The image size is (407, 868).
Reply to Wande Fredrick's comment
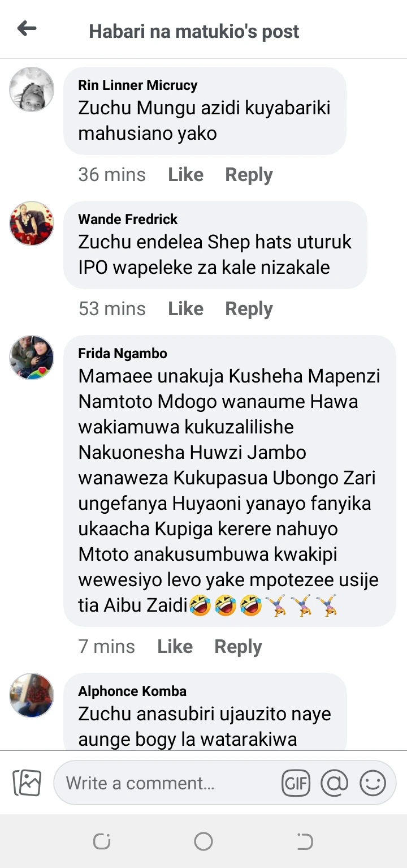pyautogui.click(x=249, y=308)
